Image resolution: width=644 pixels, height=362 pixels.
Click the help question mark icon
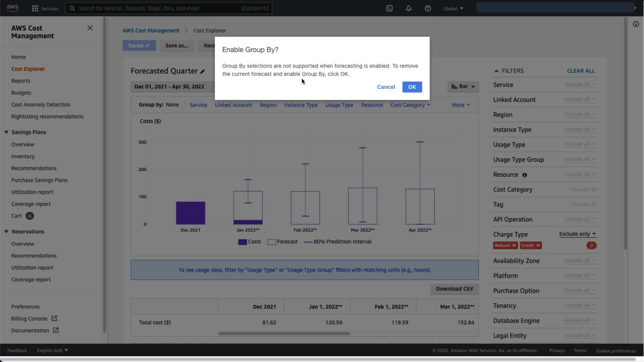click(428, 8)
